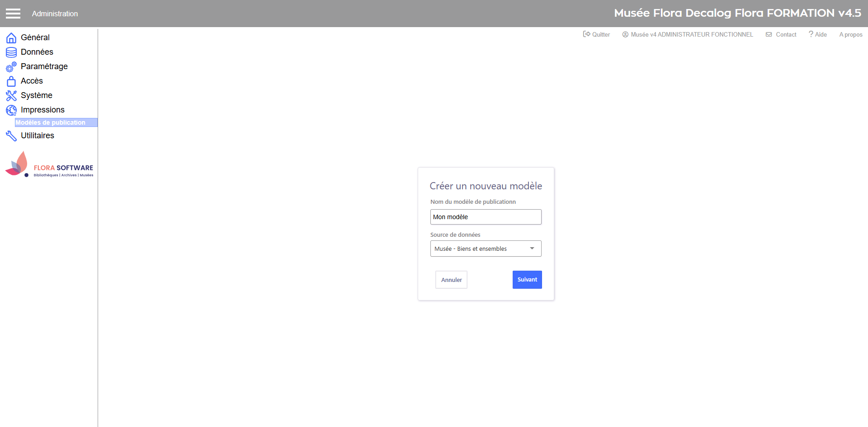Open the Aide help link

[x=818, y=34]
